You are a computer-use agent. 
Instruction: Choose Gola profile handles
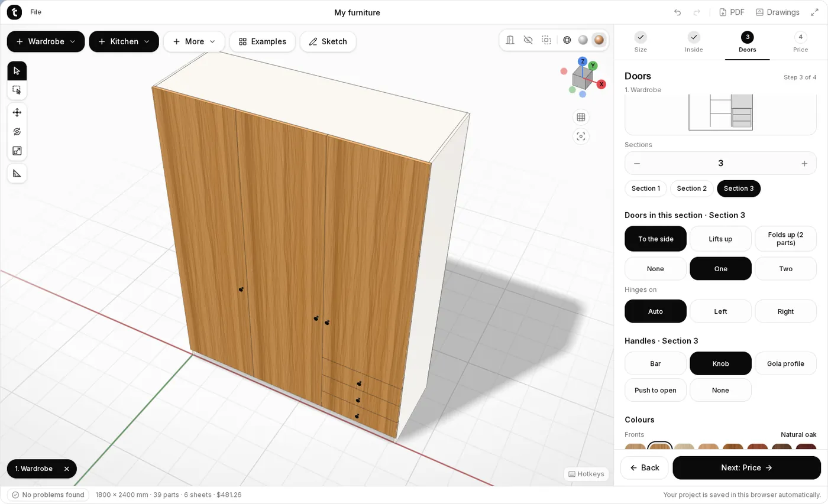click(x=785, y=363)
